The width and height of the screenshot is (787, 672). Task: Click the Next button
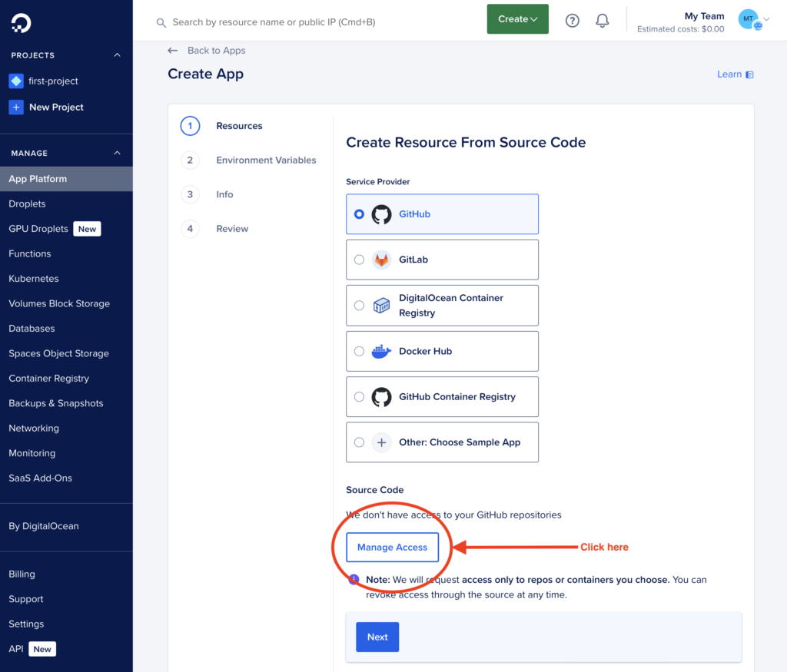click(x=377, y=637)
